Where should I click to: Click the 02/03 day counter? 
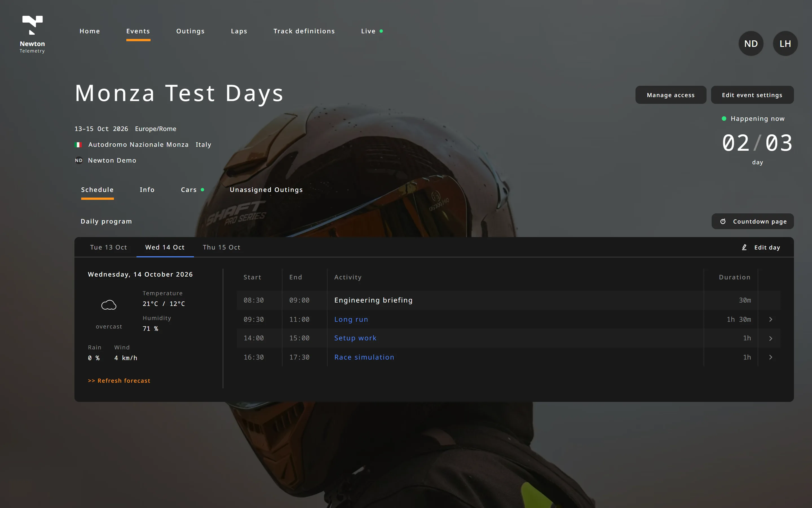(757, 143)
